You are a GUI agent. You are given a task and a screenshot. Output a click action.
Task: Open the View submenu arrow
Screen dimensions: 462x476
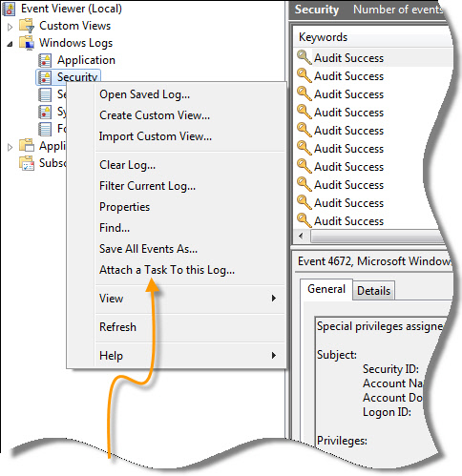pos(274,298)
